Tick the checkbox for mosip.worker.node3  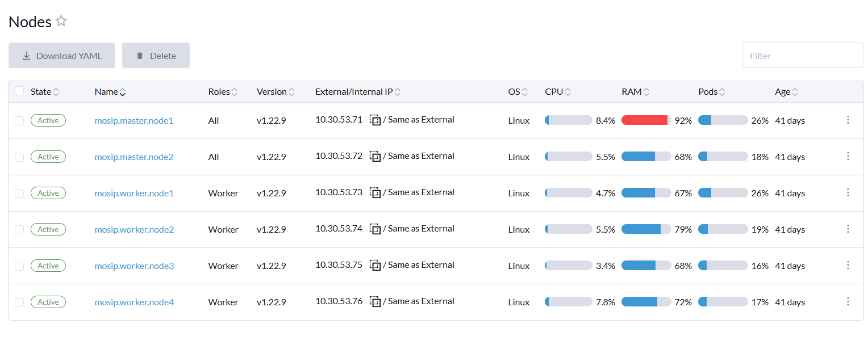(19, 266)
